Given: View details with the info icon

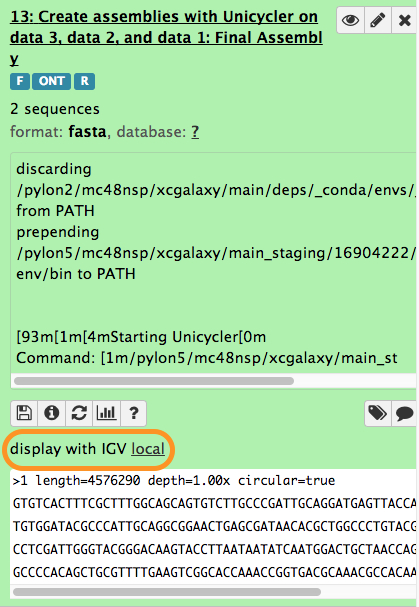Looking at the screenshot, I should tap(52, 413).
